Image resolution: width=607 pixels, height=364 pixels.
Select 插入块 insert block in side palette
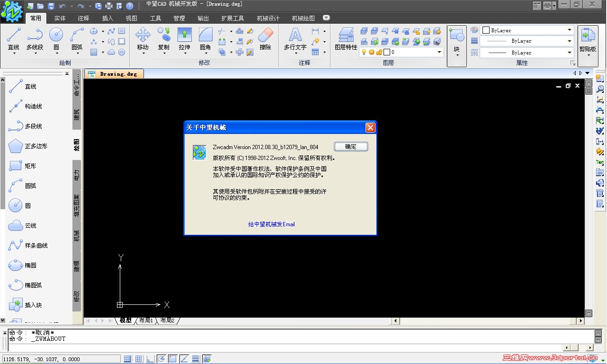(x=25, y=305)
